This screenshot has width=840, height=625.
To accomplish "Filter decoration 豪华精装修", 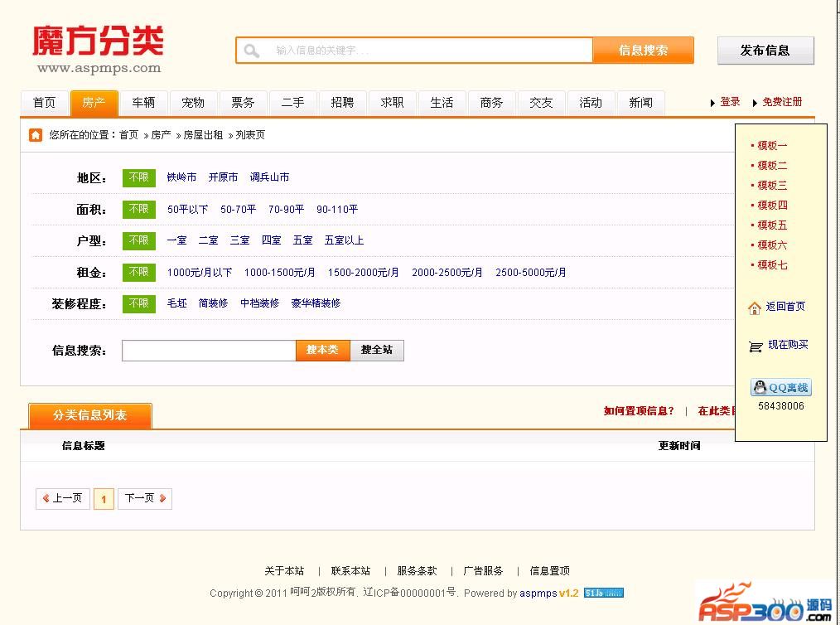I will tap(316, 303).
